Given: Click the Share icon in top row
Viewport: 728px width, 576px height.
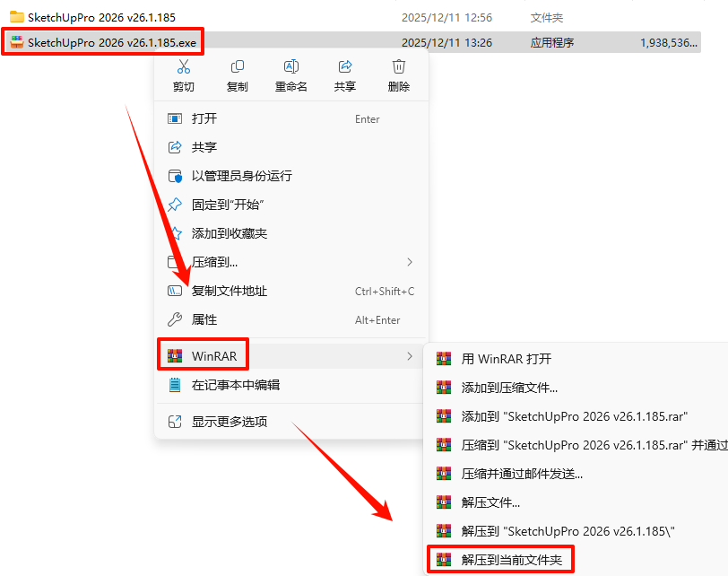Looking at the screenshot, I should (x=345, y=67).
